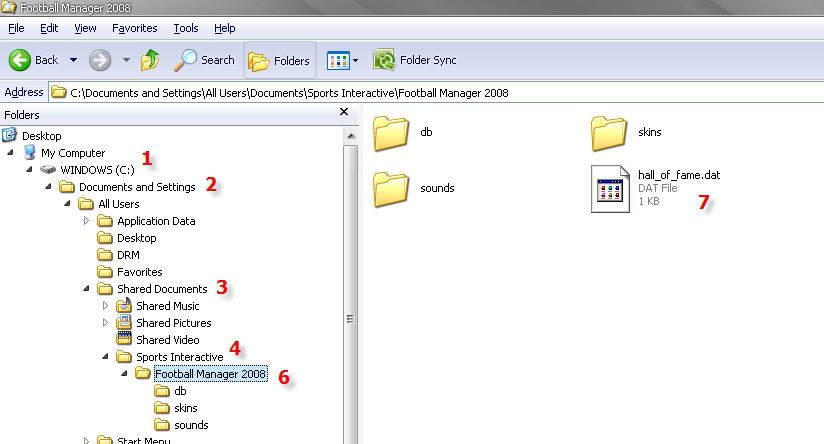Select Documents and Settings folder in tree
Image resolution: width=824 pixels, height=444 pixels.
[137, 187]
